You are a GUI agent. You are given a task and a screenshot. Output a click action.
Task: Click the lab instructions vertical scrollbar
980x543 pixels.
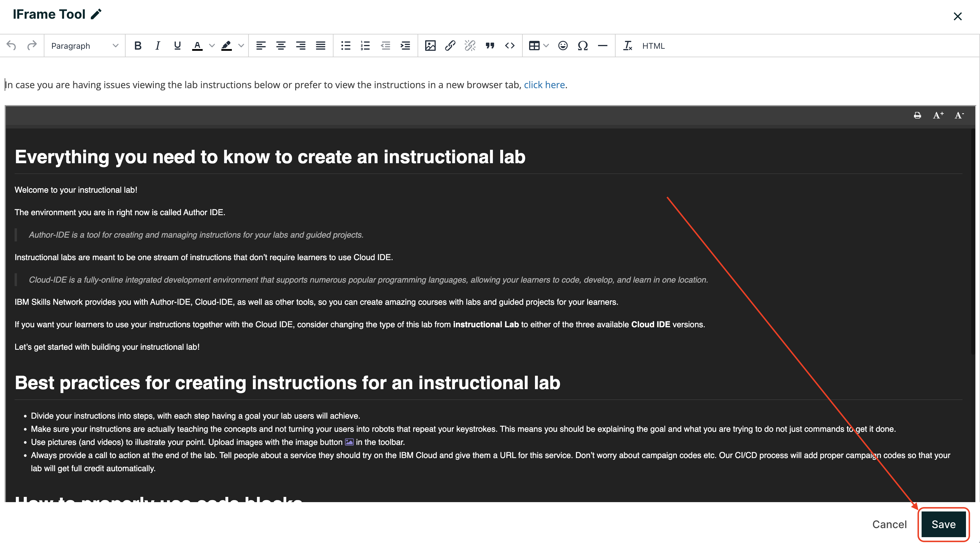click(973, 241)
